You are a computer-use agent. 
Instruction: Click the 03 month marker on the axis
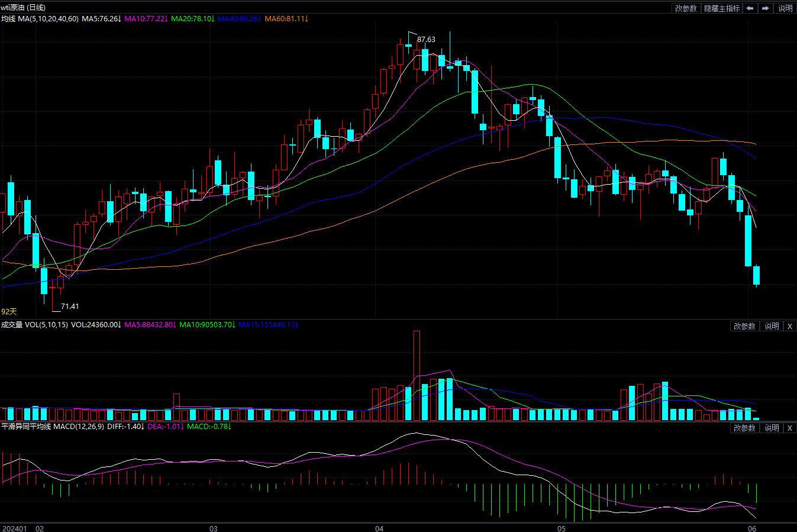pos(214,528)
